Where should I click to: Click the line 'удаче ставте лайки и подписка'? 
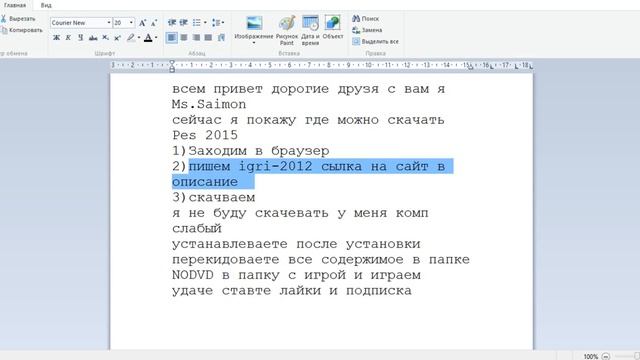click(292, 290)
